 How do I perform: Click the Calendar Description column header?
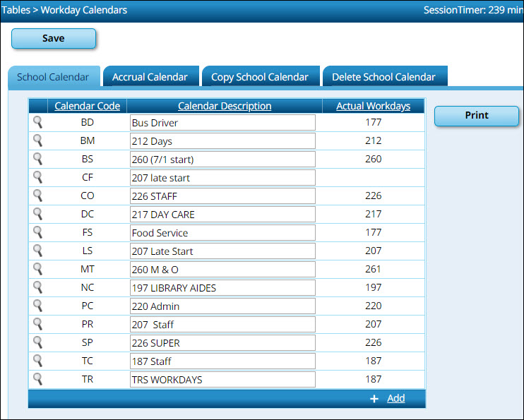[225, 106]
